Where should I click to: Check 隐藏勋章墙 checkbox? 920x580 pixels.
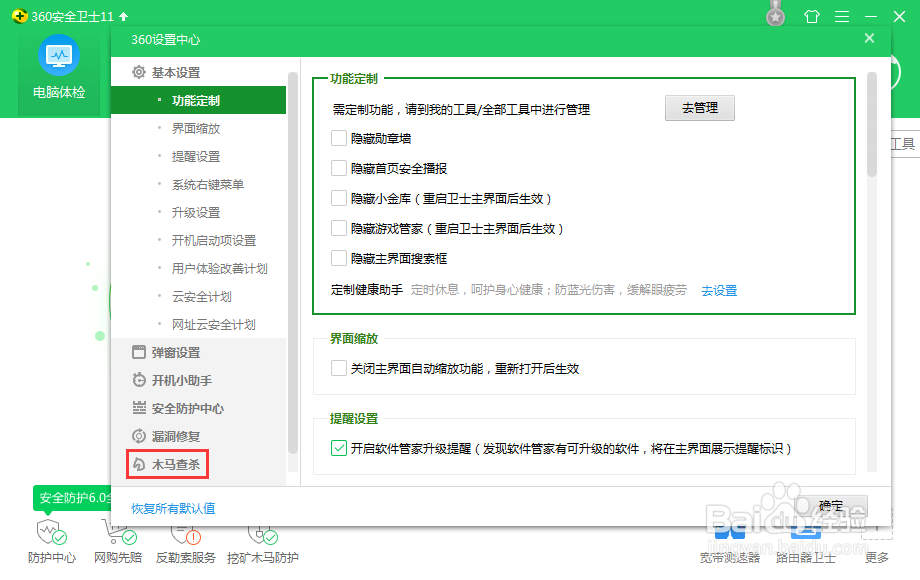pyautogui.click(x=339, y=138)
